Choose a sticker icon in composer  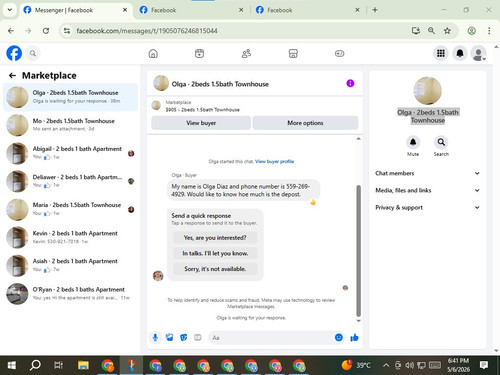click(x=184, y=338)
